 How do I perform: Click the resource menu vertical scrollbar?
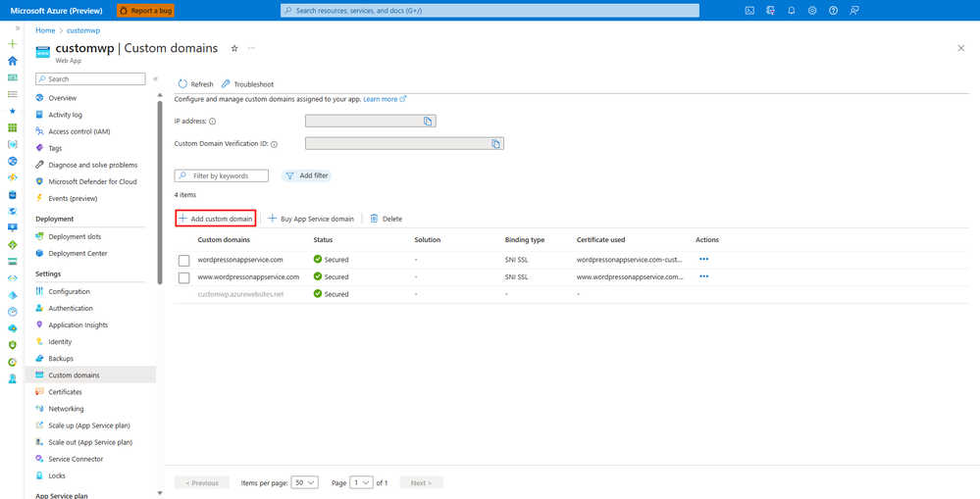coord(160,192)
